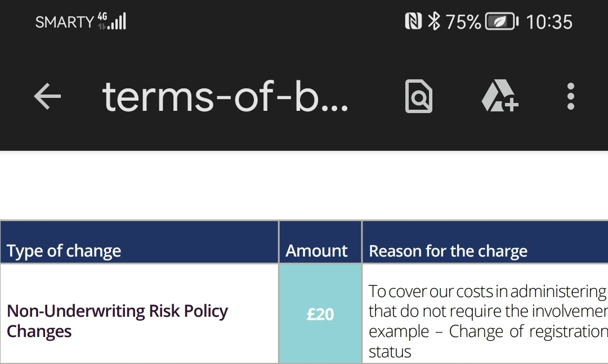Select the Reason for the charge header
The width and height of the screenshot is (608, 364).
[485, 242]
